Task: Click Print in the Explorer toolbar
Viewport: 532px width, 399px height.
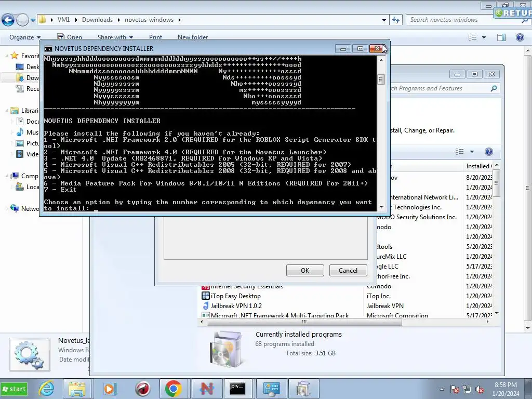Action: click(x=155, y=37)
